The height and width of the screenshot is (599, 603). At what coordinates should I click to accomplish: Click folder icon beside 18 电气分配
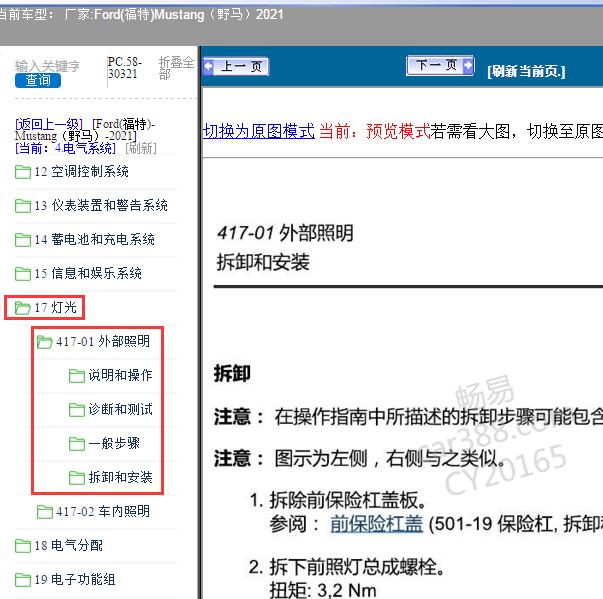point(22,546)
